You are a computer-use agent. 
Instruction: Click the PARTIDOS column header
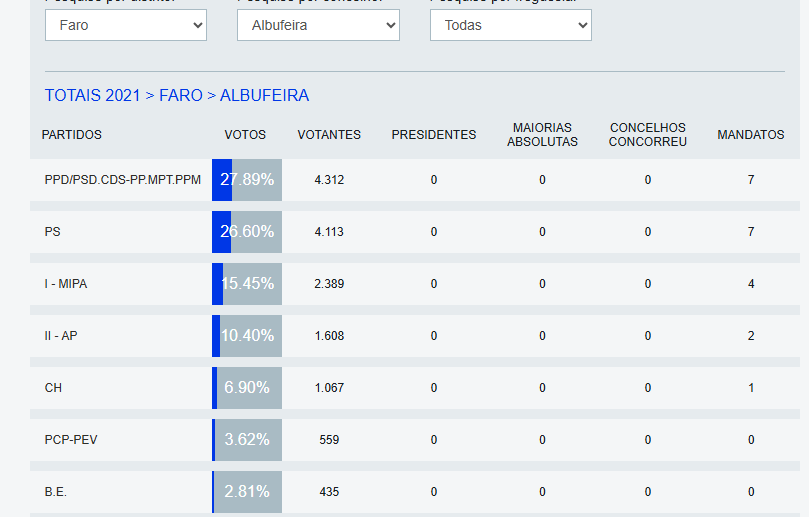coord(72,135)
